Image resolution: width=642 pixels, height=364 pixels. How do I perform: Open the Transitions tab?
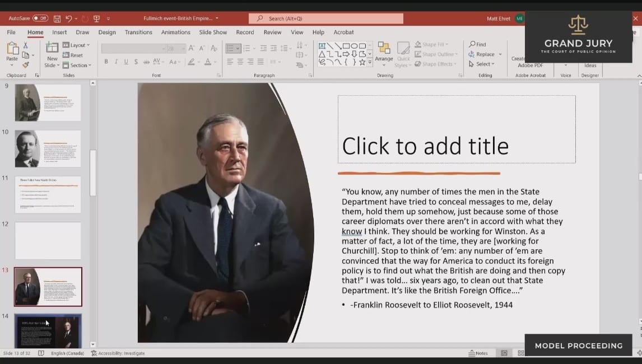pos(138,32)
